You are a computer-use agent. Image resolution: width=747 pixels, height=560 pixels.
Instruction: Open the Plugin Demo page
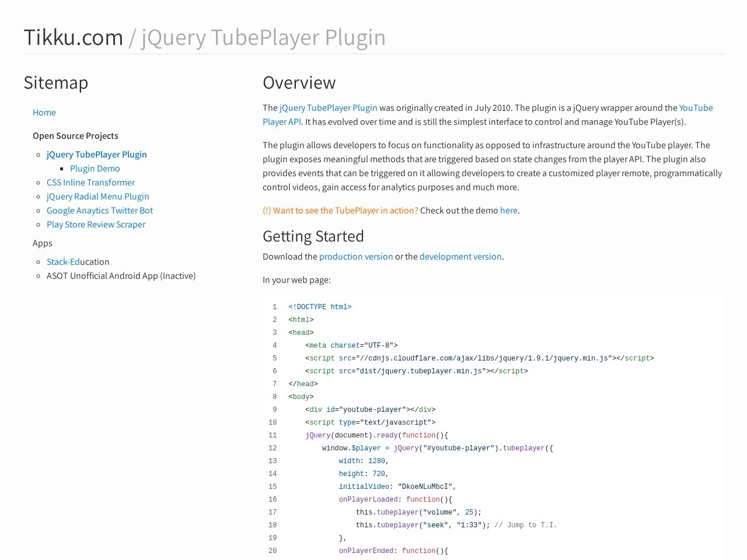coord(95,168)
